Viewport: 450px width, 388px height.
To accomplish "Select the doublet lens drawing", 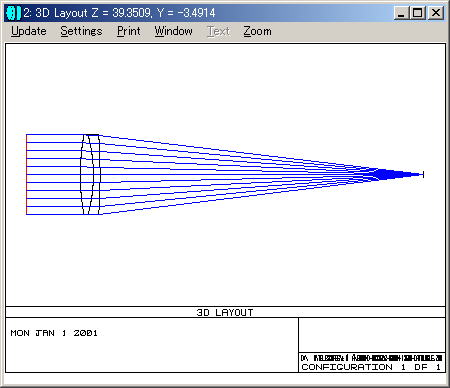I will (x=90, y=174).
